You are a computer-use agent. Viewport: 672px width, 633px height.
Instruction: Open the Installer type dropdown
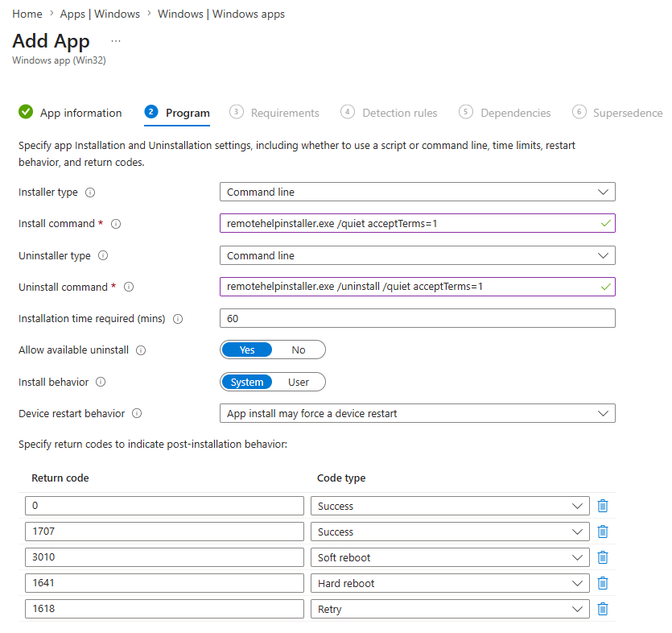418,192
